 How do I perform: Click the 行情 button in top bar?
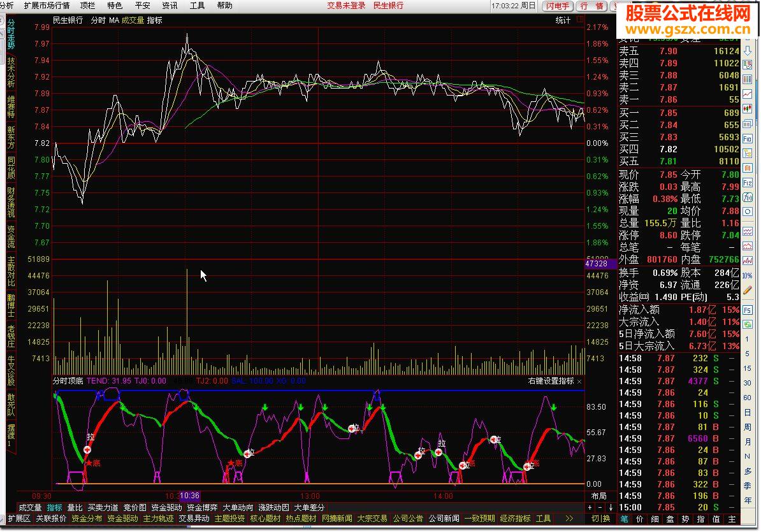[x=591, y=6]
